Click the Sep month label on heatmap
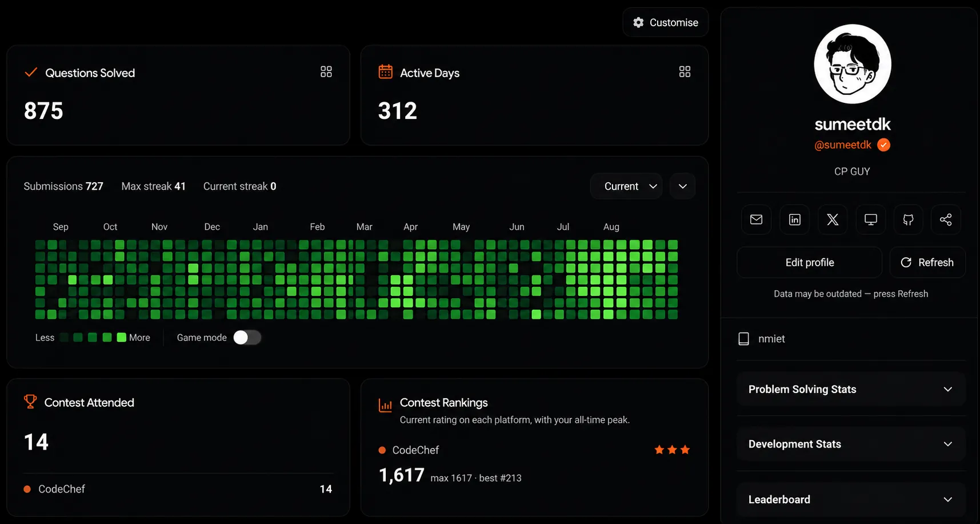 (61, 227)
